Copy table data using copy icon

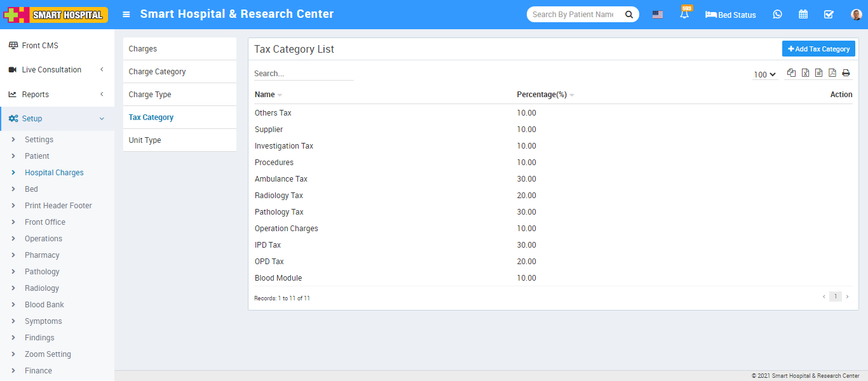791,73
